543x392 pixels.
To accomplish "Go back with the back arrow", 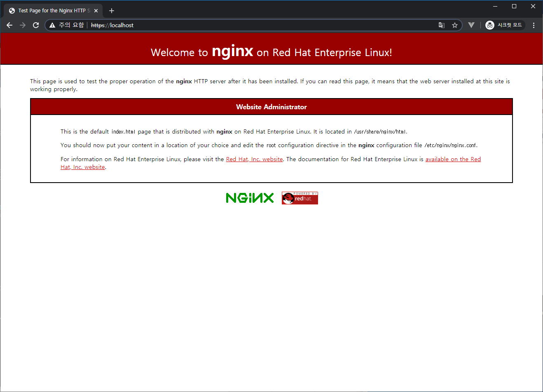I will [9, 25].
